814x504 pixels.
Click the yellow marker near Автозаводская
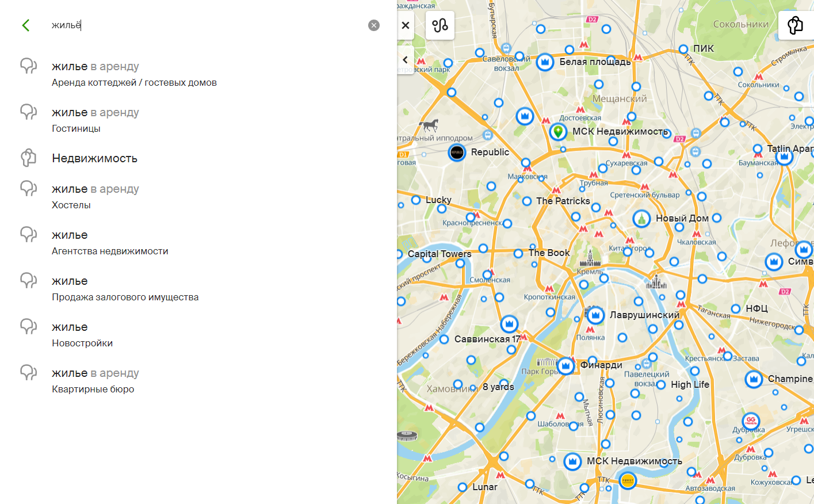(x=628, y=480)
